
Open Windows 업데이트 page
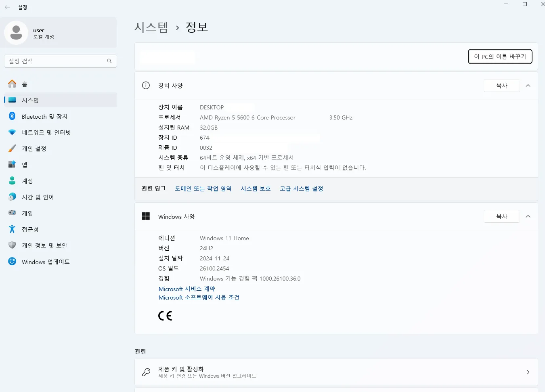coord(61,262)
